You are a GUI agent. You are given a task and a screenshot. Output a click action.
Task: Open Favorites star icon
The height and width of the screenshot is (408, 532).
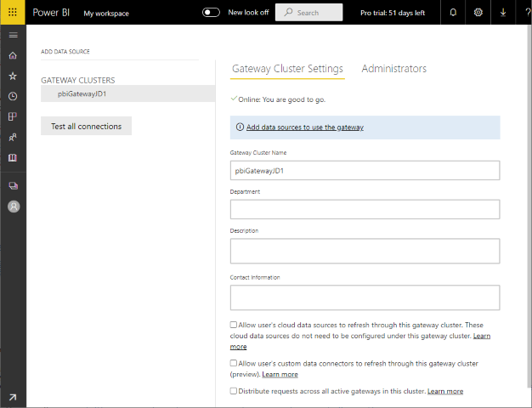(x=13, y=76)
